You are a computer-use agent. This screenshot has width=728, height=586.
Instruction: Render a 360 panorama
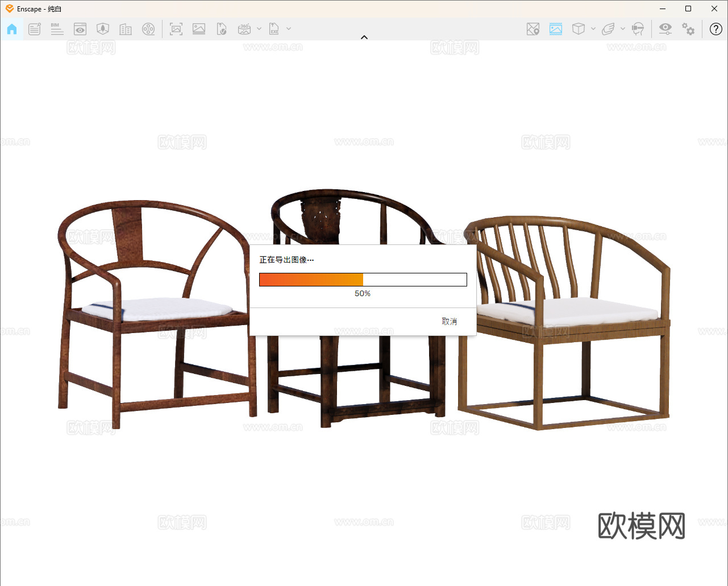pyautogui.click(x=244, y=29)
